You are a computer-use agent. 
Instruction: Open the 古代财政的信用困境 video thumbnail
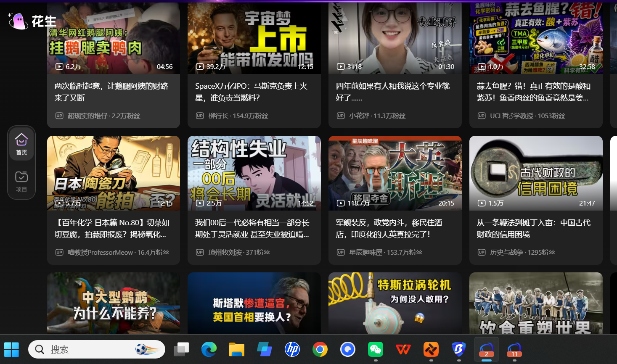[536, 173]
